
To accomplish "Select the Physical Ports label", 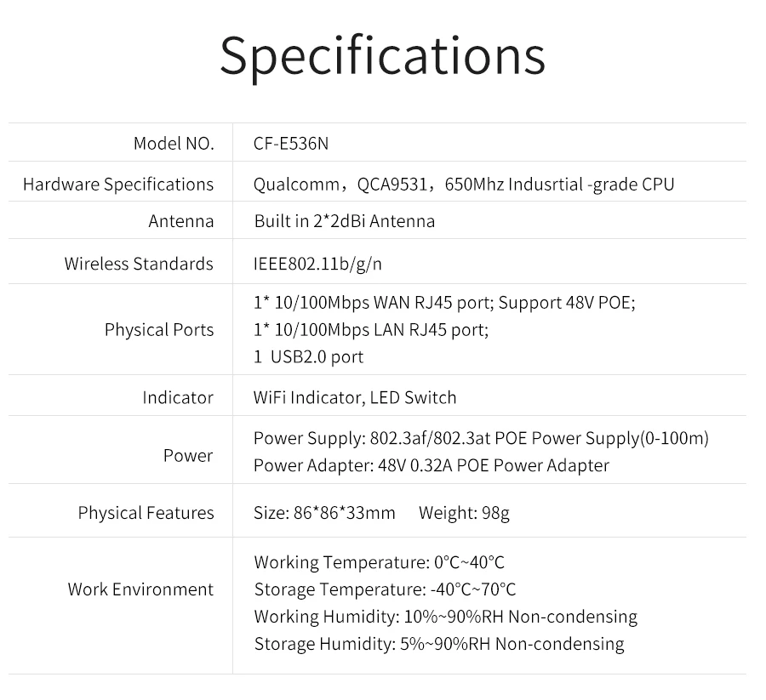I will (159, 330).
